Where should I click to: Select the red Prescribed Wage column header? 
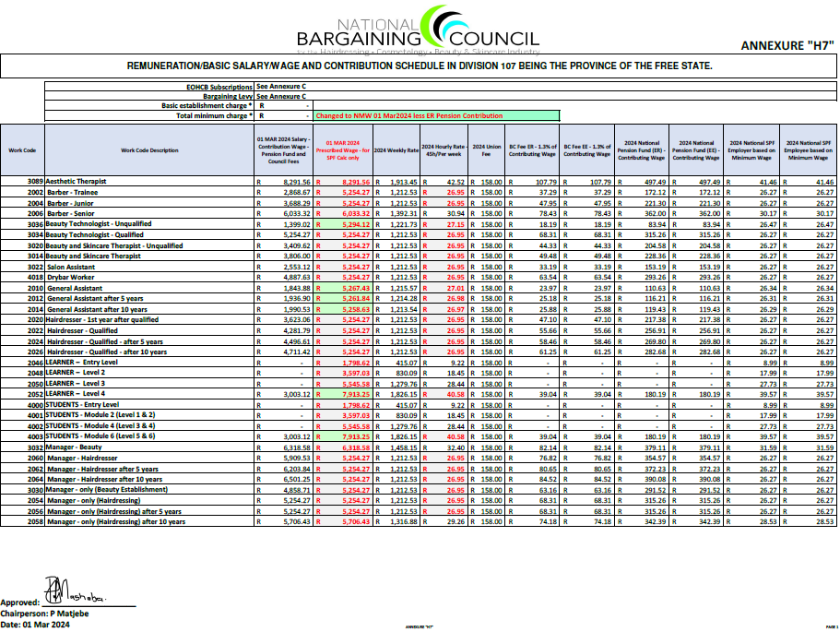click(343, 150)
